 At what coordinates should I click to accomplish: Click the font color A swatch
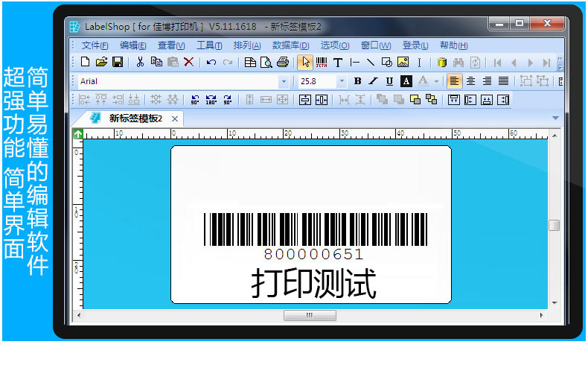pyautogui.click(x=423, y=80)
